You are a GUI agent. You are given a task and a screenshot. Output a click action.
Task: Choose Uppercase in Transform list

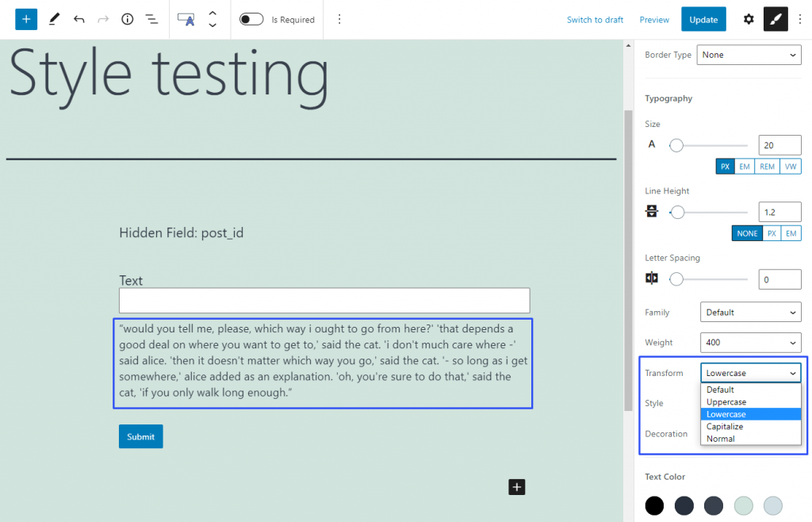(750, 402)
